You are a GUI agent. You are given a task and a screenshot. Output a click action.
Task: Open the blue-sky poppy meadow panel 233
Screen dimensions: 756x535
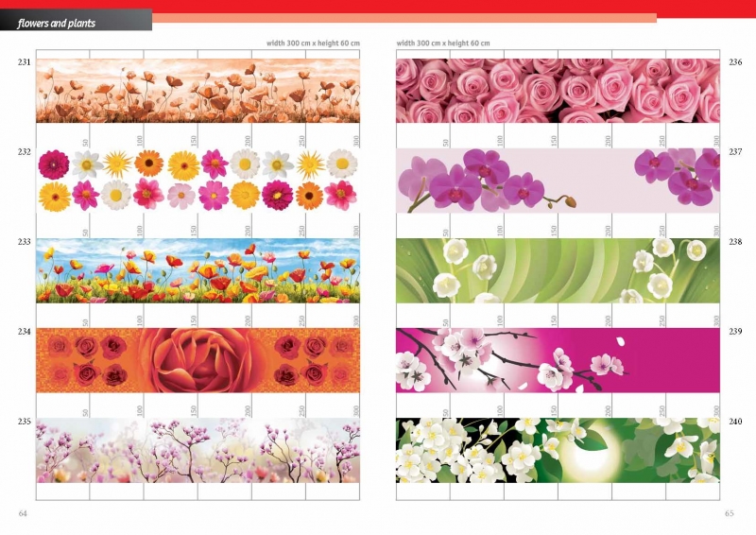(x=198, y=270)
